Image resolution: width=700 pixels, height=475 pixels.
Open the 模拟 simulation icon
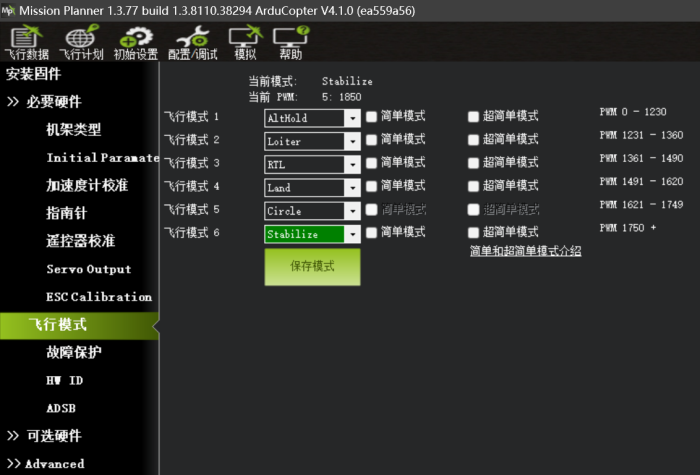point(246,42)
